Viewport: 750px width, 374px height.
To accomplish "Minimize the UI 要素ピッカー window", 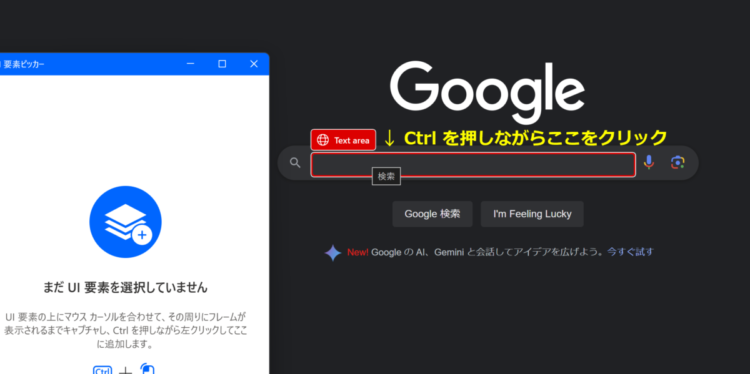I will (190, 64).
